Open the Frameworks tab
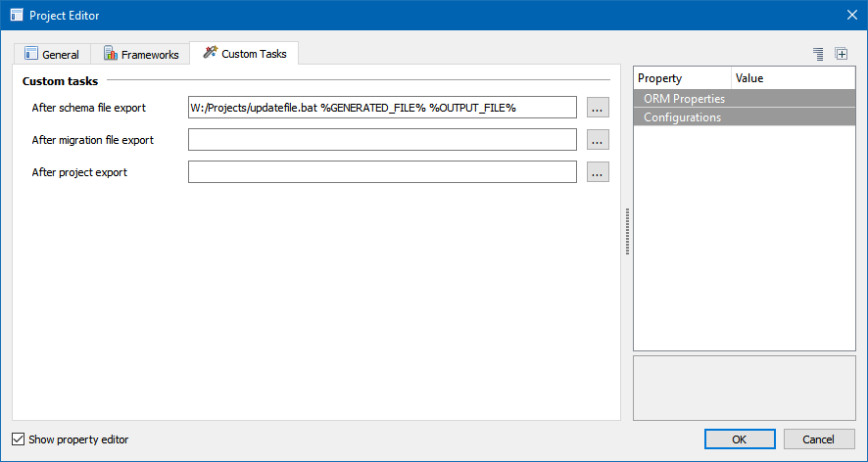The height and width of the screenshot is (462, 868). tap(141, 54)
